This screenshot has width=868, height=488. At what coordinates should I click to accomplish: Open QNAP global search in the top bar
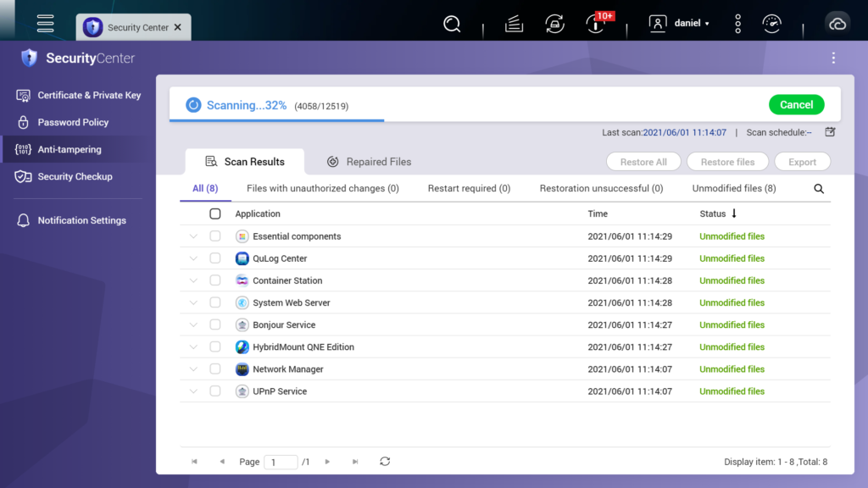(452, 23)
